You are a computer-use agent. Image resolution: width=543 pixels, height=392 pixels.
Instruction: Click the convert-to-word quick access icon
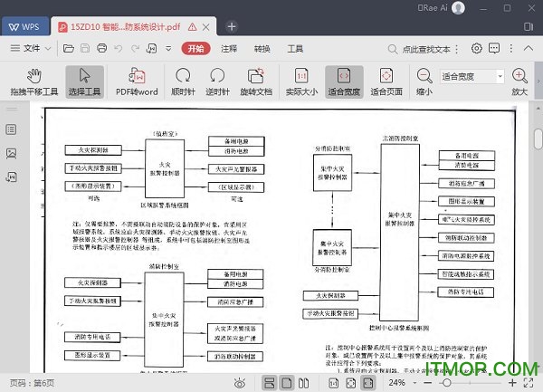click(152, 48)
